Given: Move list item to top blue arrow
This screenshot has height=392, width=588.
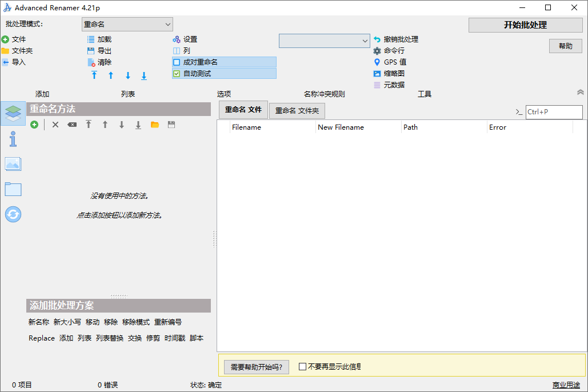Looking at the screenshot, I should pos(94,75).
